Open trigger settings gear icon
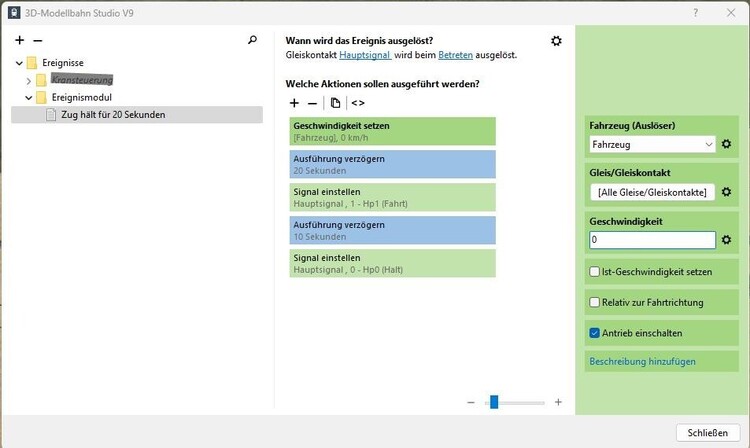Screen dimensions: 750x448 pyautogui.click(x=556, y=41)
